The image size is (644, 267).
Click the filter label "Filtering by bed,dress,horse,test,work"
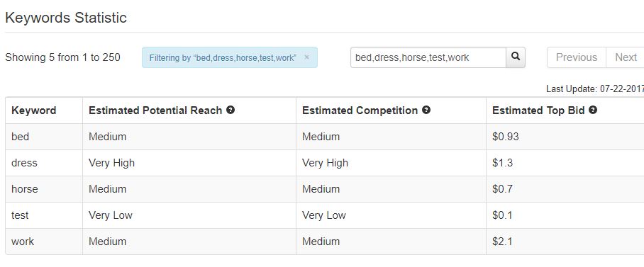pos(223,58)
